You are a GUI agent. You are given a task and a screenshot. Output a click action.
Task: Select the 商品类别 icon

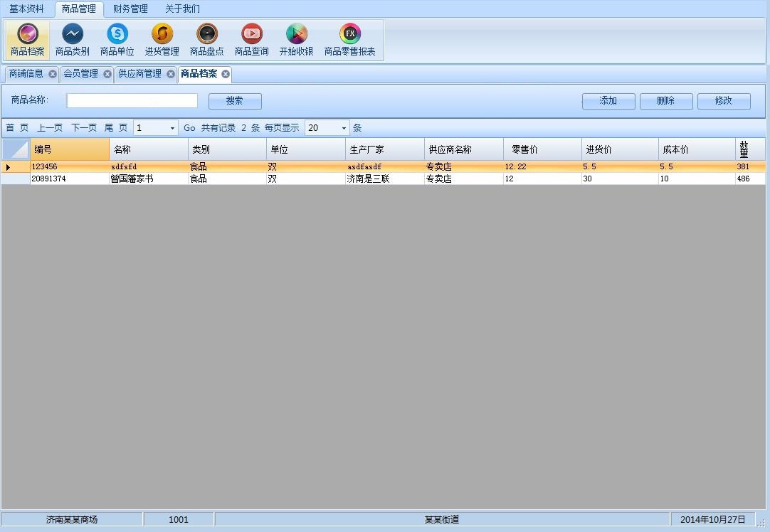coord(73,39)
